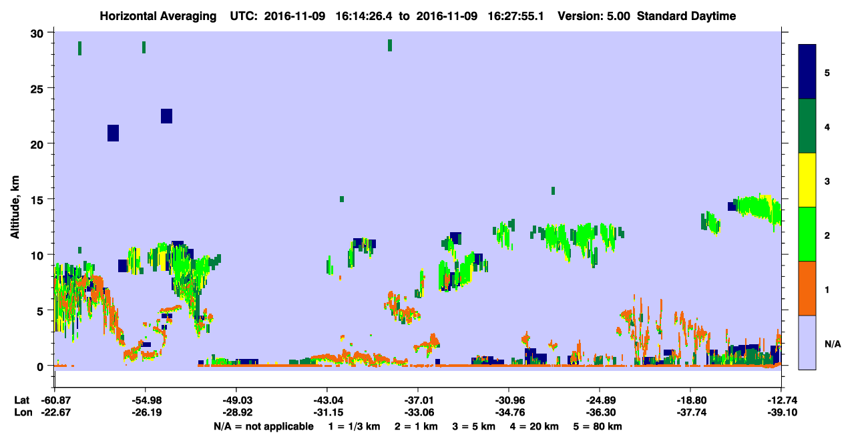Image resolution: width=868 pixels, height=445 pixels.
Task: Click the dark blue block near 22.5 km altitude
Action: (166, 116)
